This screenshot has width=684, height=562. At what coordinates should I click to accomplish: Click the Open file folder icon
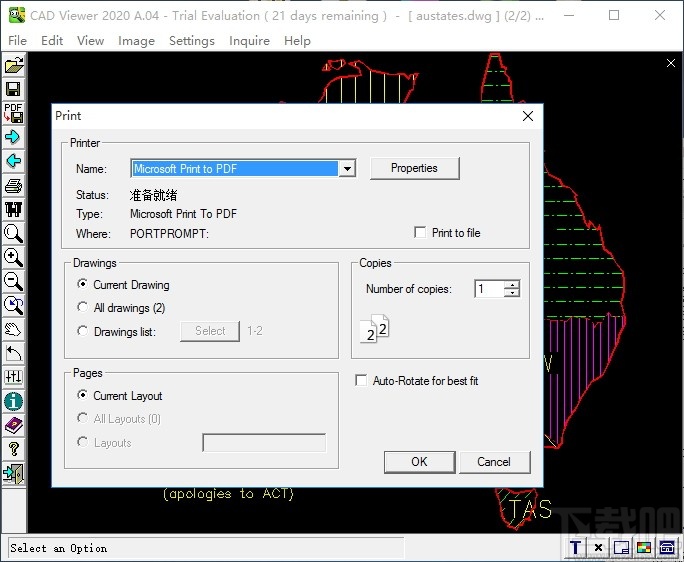[14, 65]
